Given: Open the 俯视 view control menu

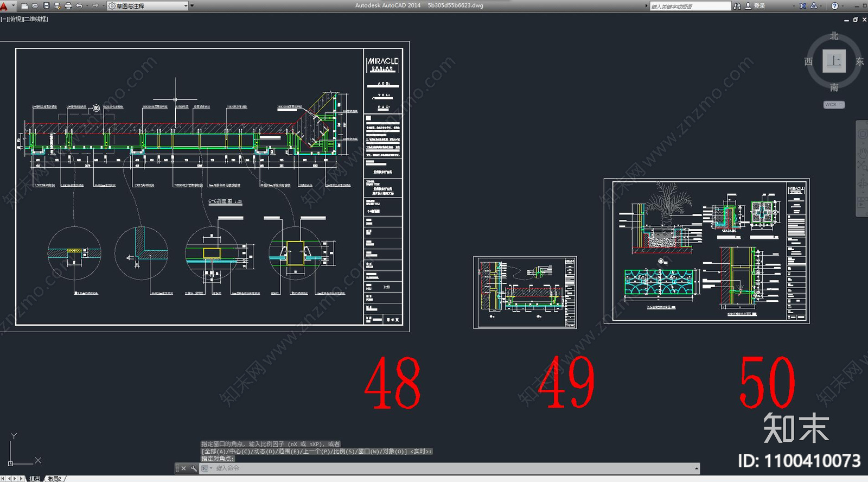Looking at the screenshot, I should point(16,19).
